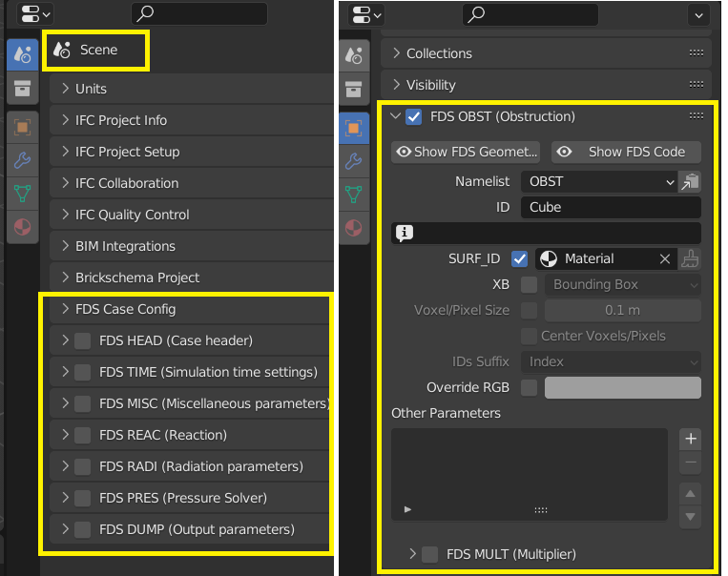The width and height of the screenshot is (728, 576).
Task: Enable FDS PRES pressure solver checkbox
Action: coord(83,498)
